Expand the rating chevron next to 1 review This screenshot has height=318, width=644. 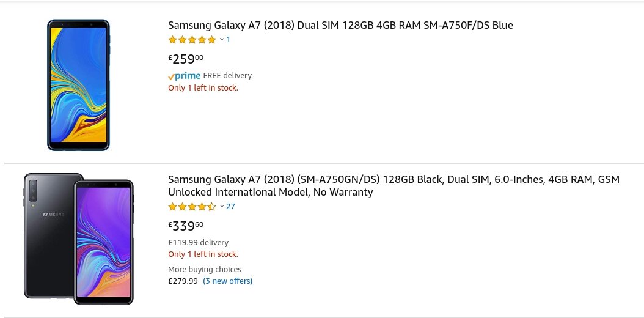tap(222, 39)
